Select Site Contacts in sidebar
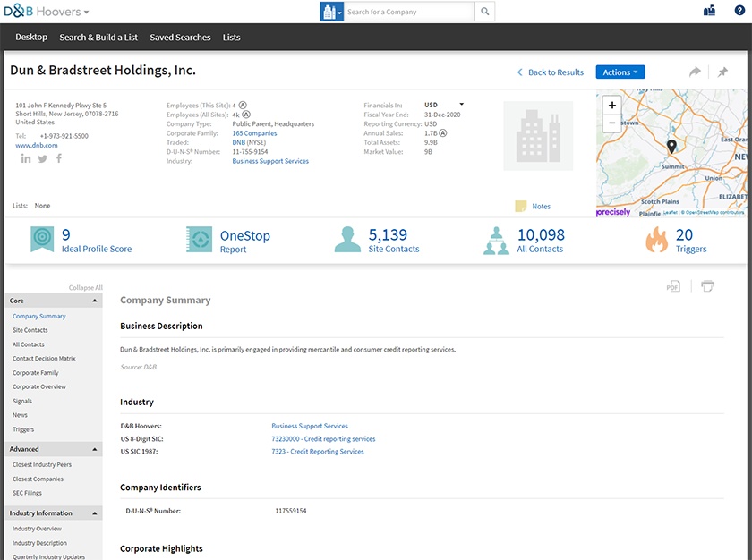 pos(30,330)
